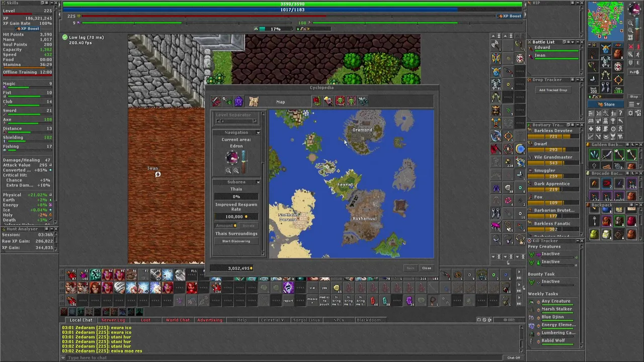Screen dimensions: 644x362
Task: Close the Battle List panel
Action: click(x=582, y=42)
